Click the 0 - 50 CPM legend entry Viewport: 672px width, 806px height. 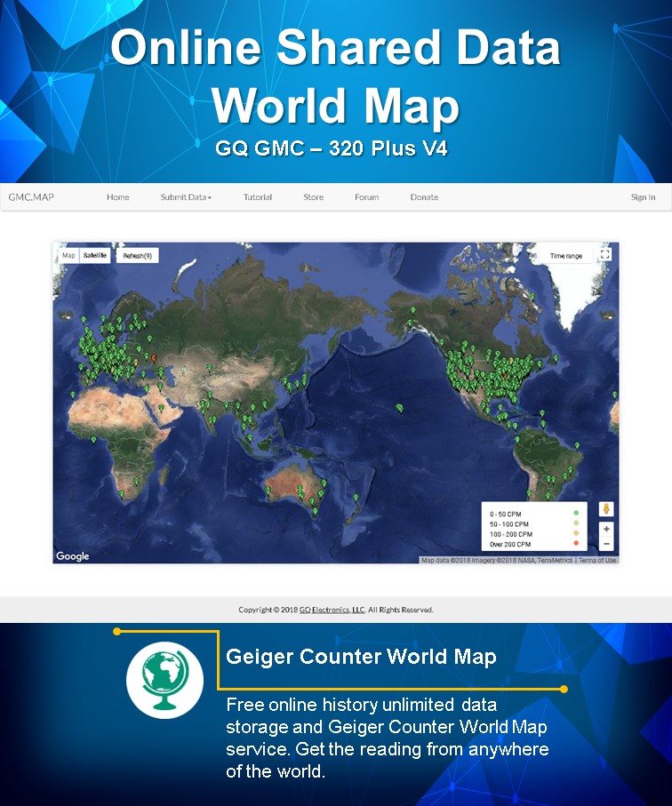(534, 514)
